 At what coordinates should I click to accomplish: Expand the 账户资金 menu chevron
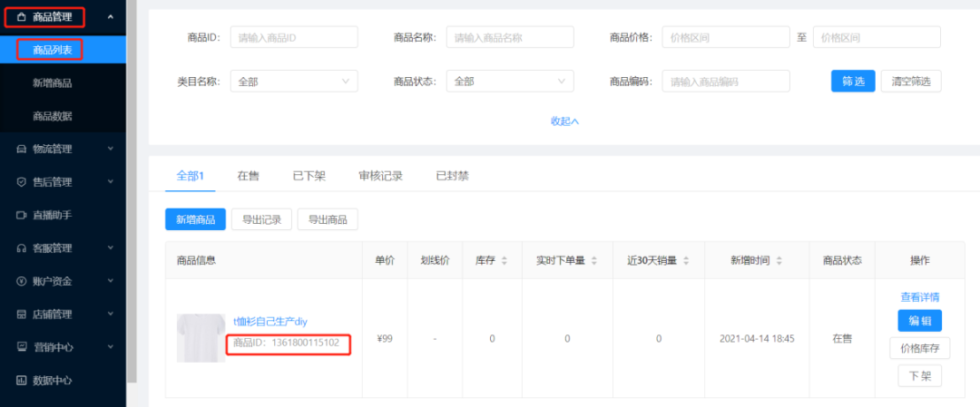point(111,282)
